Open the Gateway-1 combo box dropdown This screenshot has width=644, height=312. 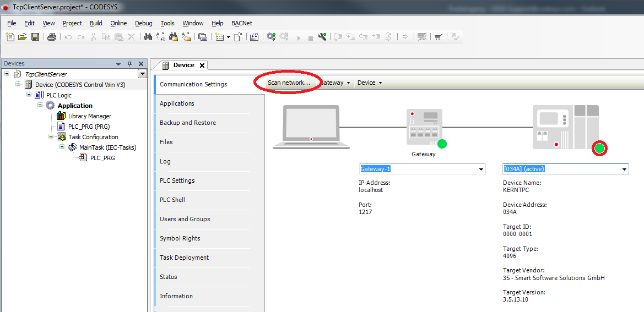click(x=481, y=169)
